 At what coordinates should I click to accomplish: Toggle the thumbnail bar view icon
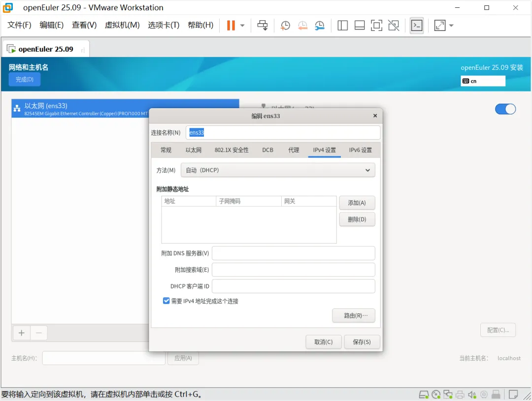coord(360,26)
